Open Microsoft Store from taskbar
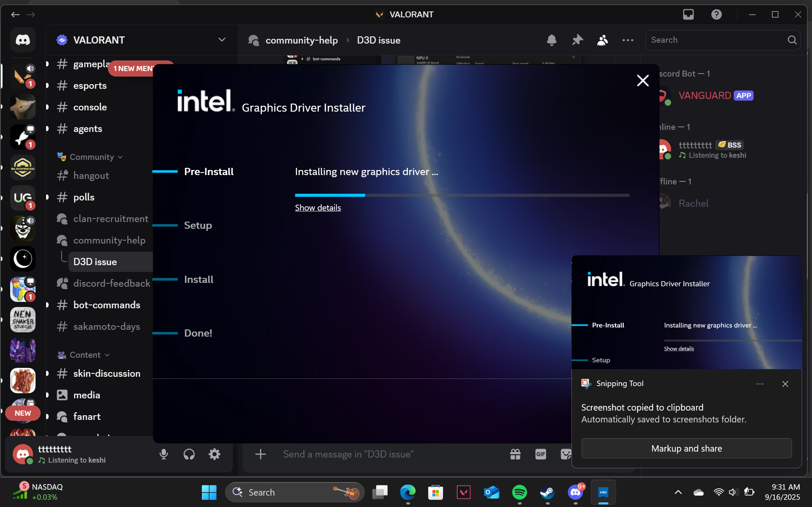812x507 pixels. tap(435, 492)
